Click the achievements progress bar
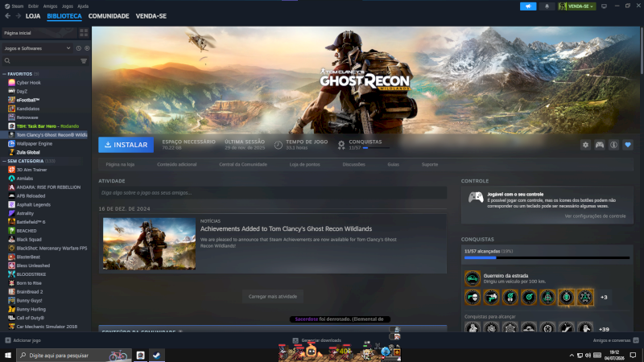 pyautogui.click(x=547, y=257)
